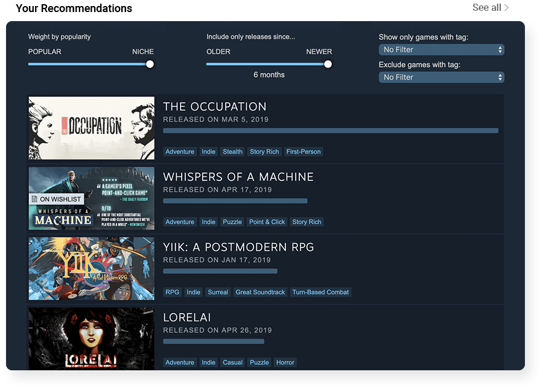Click RELEASED ON JAN 17, 2019 text
Image resolution: width=543 pixels, height=392 pixels.
(x=217, y=260)
